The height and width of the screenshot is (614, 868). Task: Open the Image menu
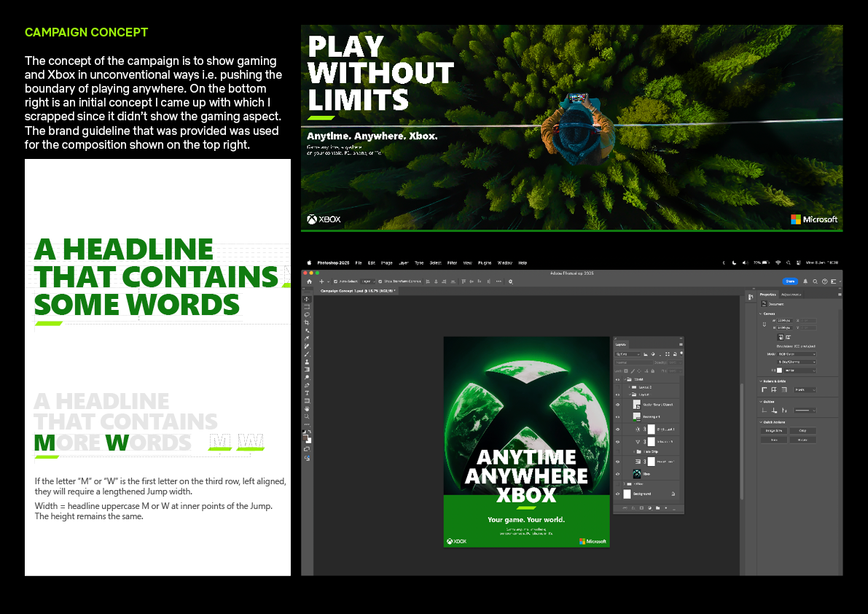(x=387, y=263)
